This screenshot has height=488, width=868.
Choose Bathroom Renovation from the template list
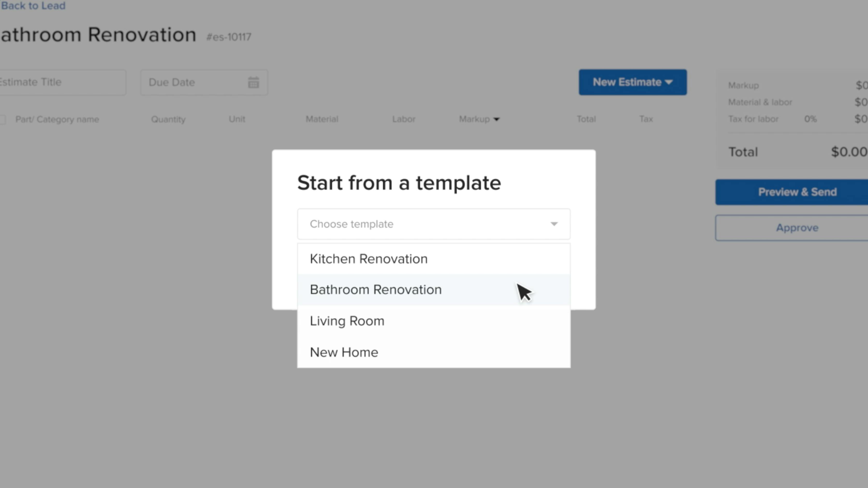[434, 290]
